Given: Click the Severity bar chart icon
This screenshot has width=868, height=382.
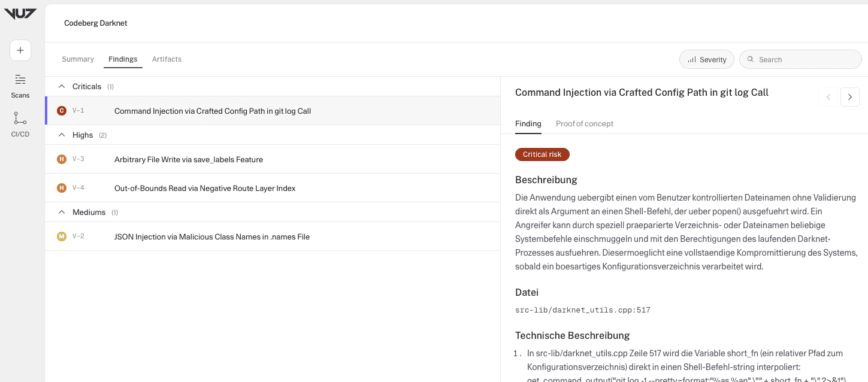Looking at the screenshot, I should point(692,59).
